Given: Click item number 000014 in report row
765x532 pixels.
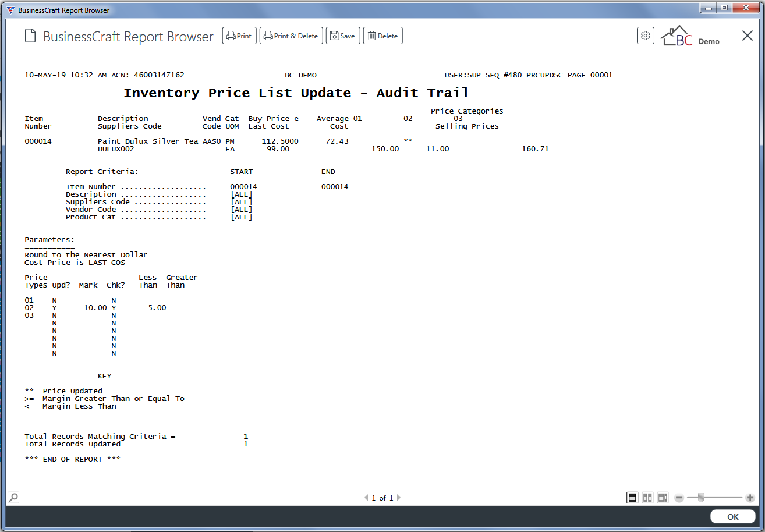Looking at the screenshot, I should [38, 141].
